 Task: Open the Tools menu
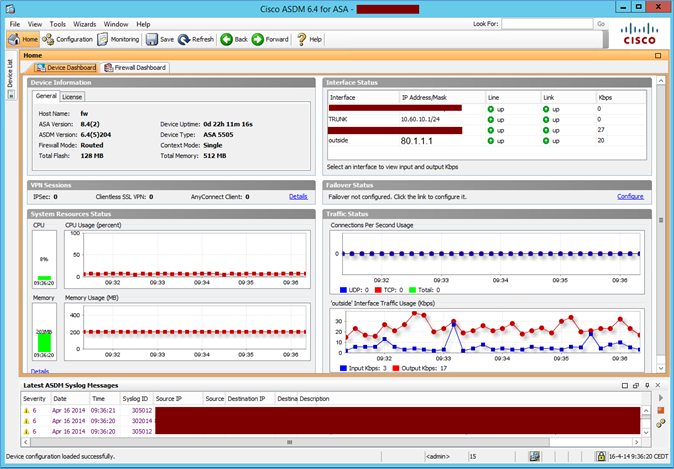click(58, 24)
